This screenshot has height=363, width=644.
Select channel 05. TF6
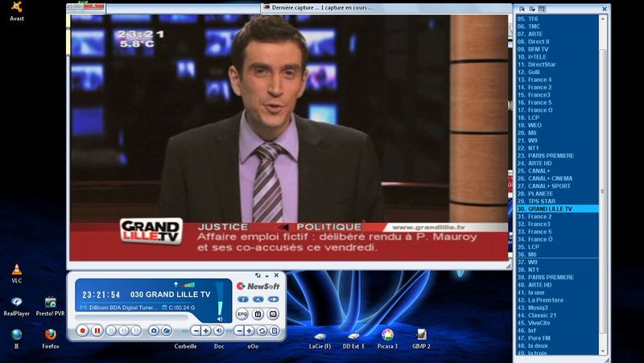(x=557, y=19)
